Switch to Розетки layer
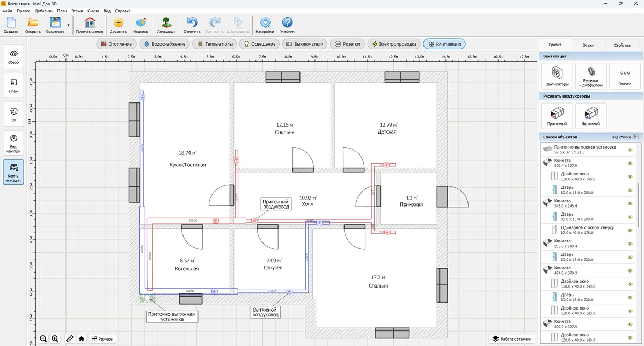Image resolution: width=644 pixels, height=346 pixels. 348,44
